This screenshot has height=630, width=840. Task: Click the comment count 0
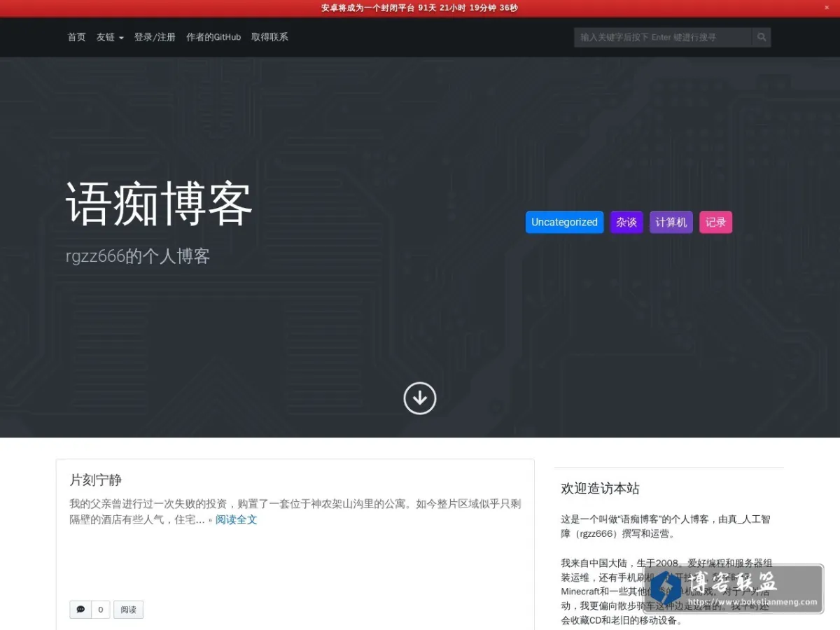click(100, 610)
